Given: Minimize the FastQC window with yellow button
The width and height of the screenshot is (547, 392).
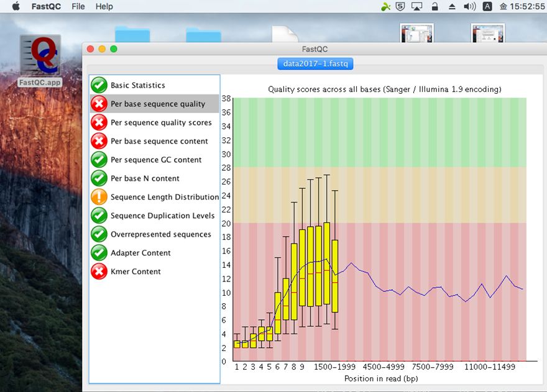Looking at the screenshot, I should coord(102,49).
